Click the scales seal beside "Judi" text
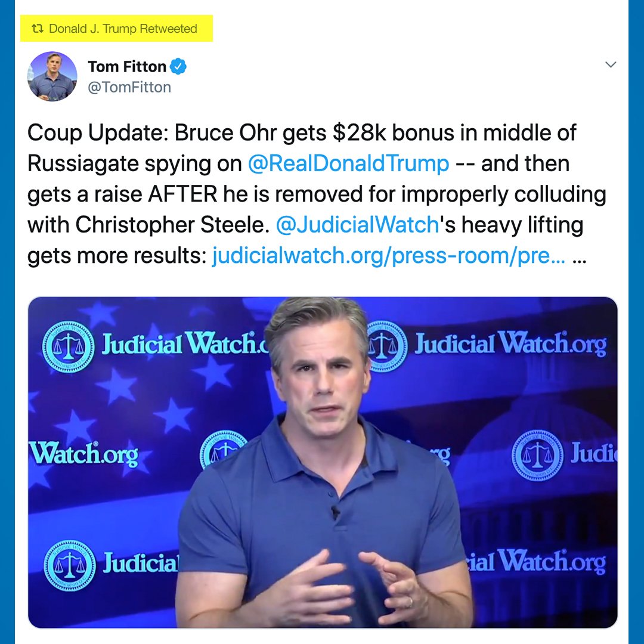 coord(538,456)
